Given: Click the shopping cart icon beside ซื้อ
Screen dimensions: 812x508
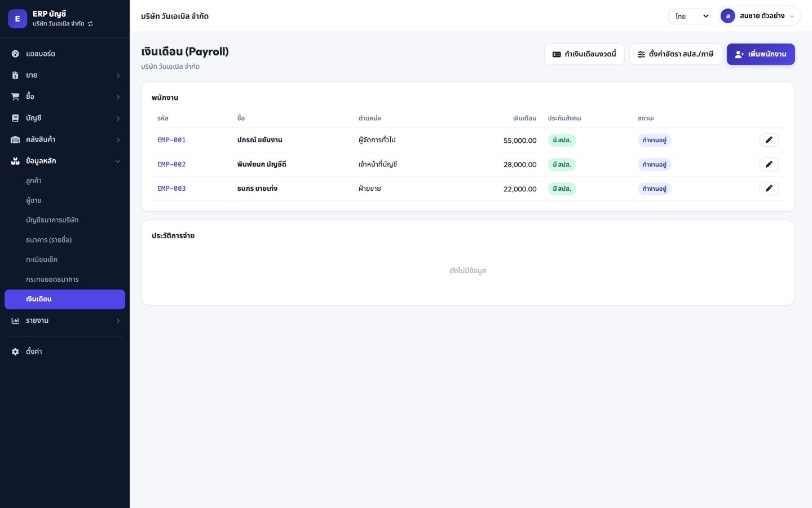Looking at the screenshot, I should point(15,97).
